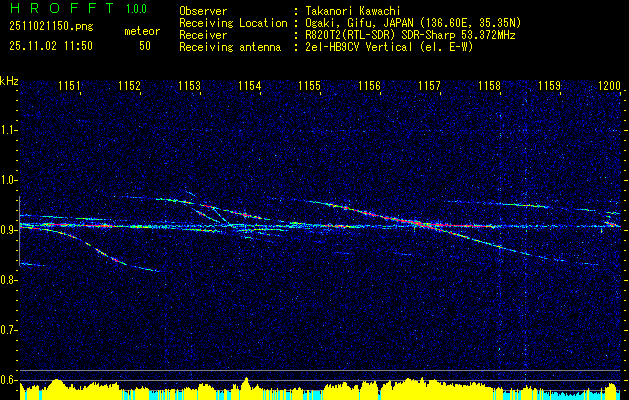Click the 1154 time axis marker

point(250,85)
